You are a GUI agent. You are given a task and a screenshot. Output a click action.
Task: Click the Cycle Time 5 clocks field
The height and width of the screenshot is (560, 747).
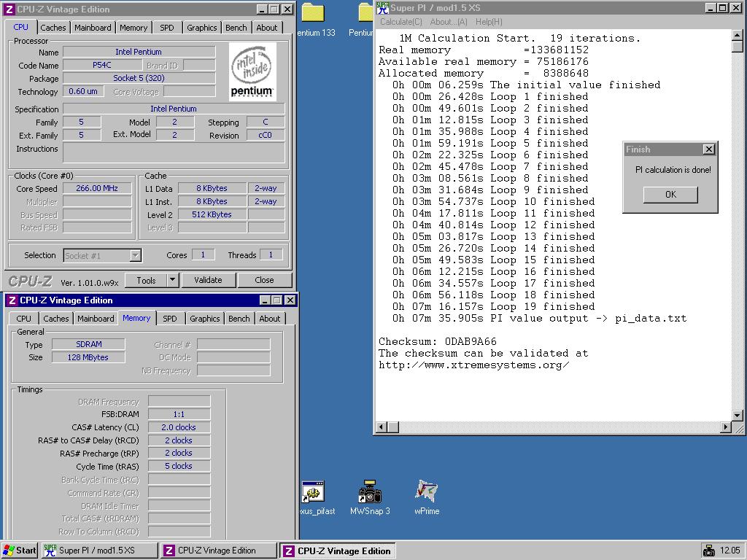(x=179, y=466)
